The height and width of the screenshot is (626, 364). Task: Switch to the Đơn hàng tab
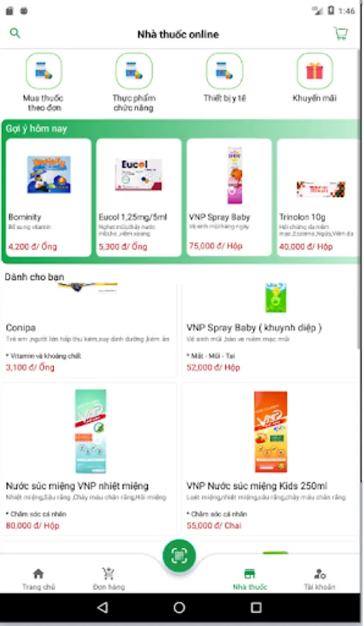pos(108,579)
